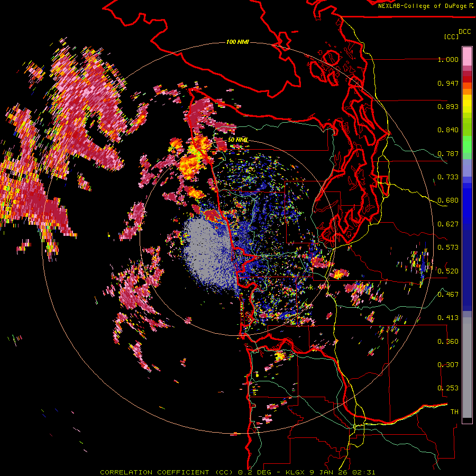The image size is (476, 476).
Task: Select the 0.413 scale value
Action: [448, 318]
